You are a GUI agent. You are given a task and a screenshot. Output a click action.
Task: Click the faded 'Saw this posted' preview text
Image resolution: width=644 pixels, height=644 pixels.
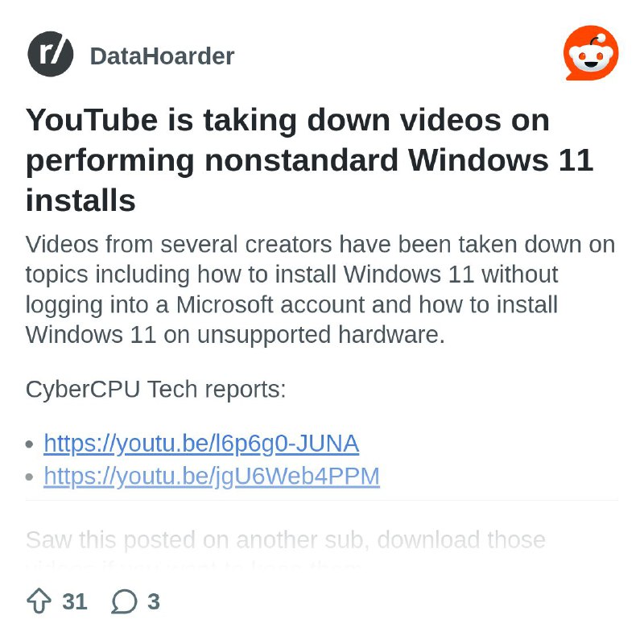point(286,540)
